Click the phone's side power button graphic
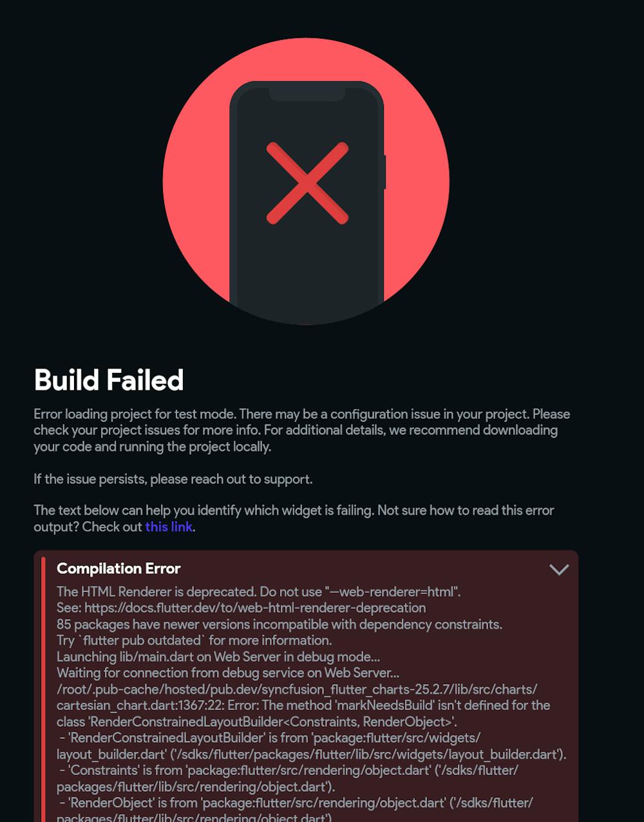The height and width of the screenshot is (822, 644). tap(384, 172)
